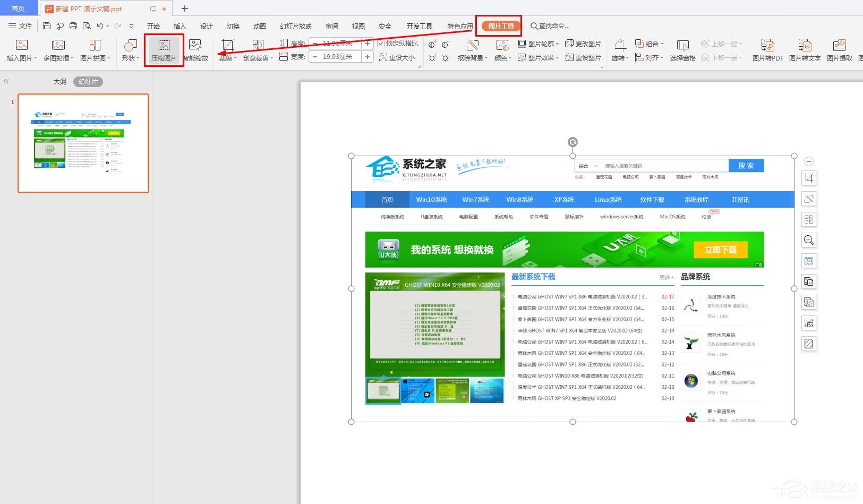863x504 pixels.
Task: Increase picture height with plus button
Action: coord(368,44)
